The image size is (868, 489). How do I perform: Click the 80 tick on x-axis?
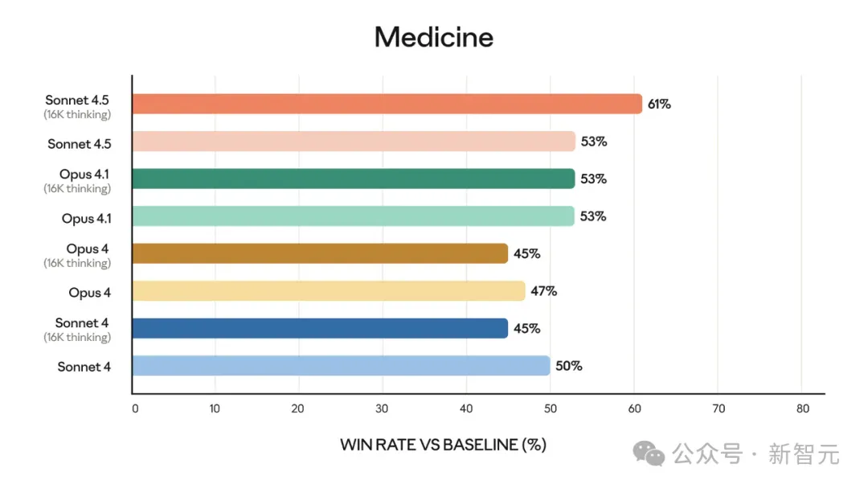pyautogui.click(x=803, y=409)
